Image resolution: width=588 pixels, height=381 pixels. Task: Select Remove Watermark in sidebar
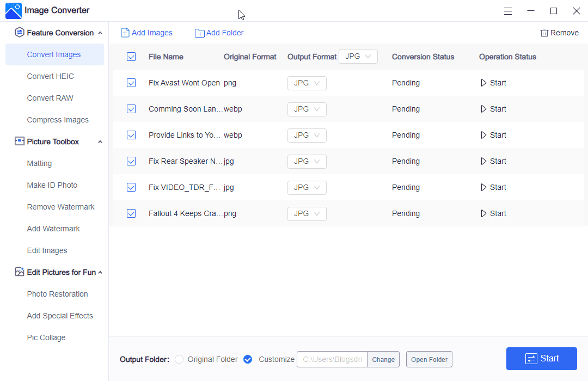point(60,207)
